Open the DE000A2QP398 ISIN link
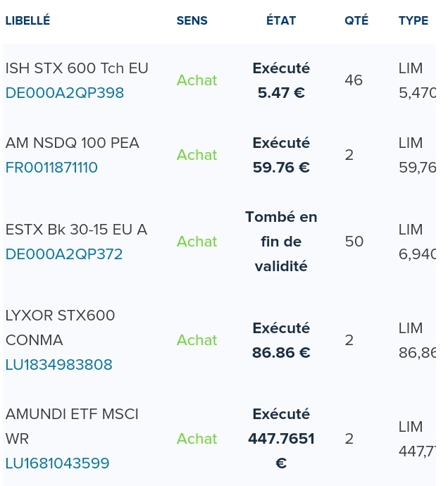This screenshot has height=486, width=448. tap(65, 93)
